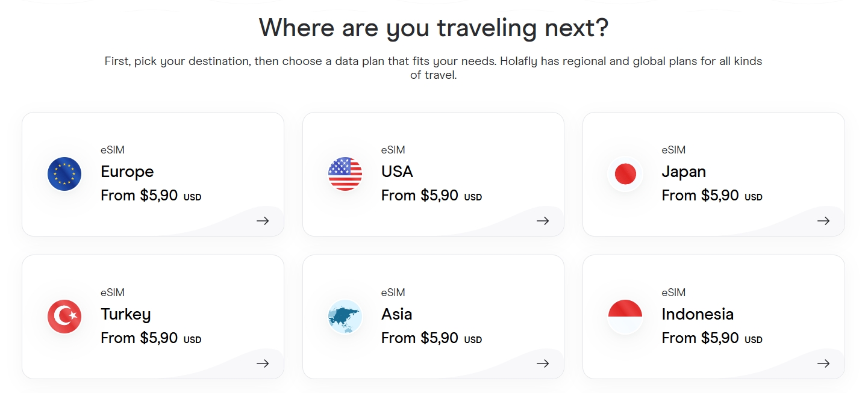Click the arrow on Indonesia card
This screenshot has height=393, width=868.
pyautogui.click(x=823, y=364)
